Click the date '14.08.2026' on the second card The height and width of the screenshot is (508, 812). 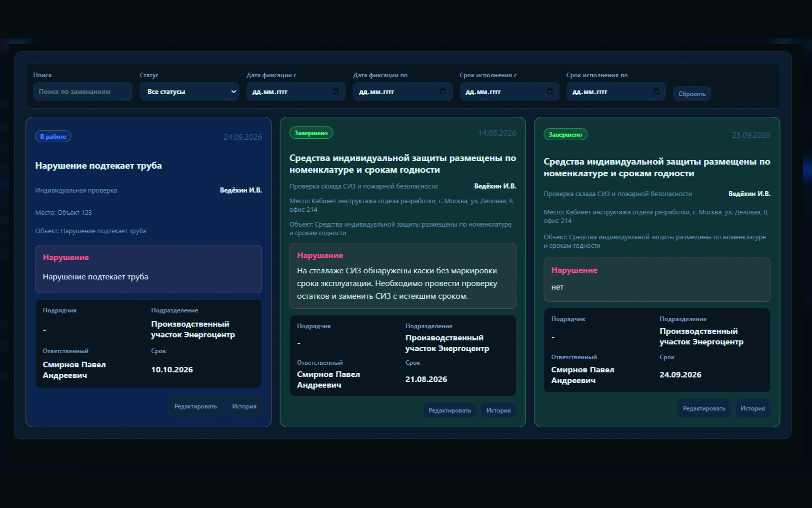tap(497, 133)
